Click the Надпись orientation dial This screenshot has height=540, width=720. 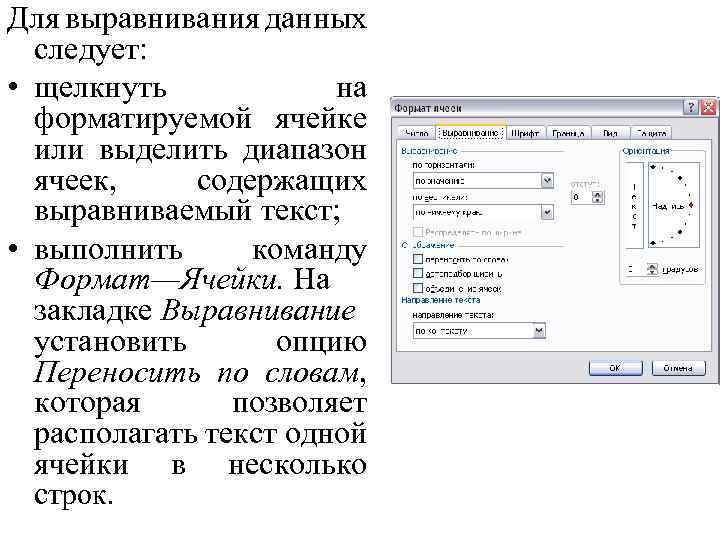[x=674, y=205]
